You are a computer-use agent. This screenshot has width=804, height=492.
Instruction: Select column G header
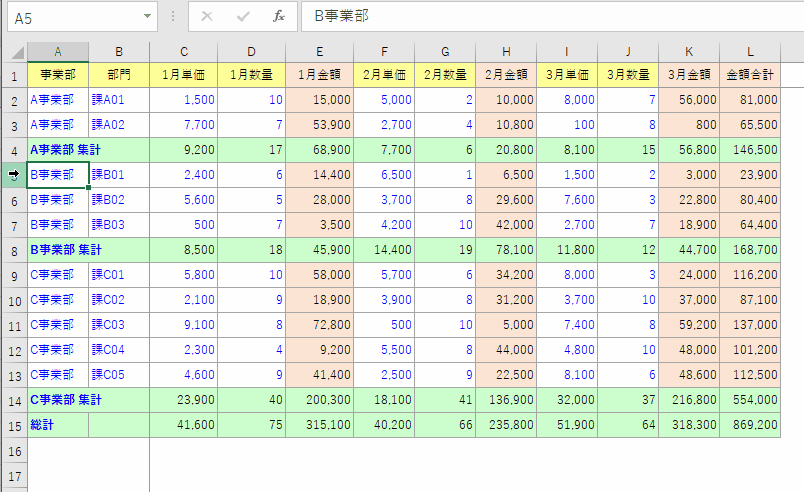click(445, 52)
